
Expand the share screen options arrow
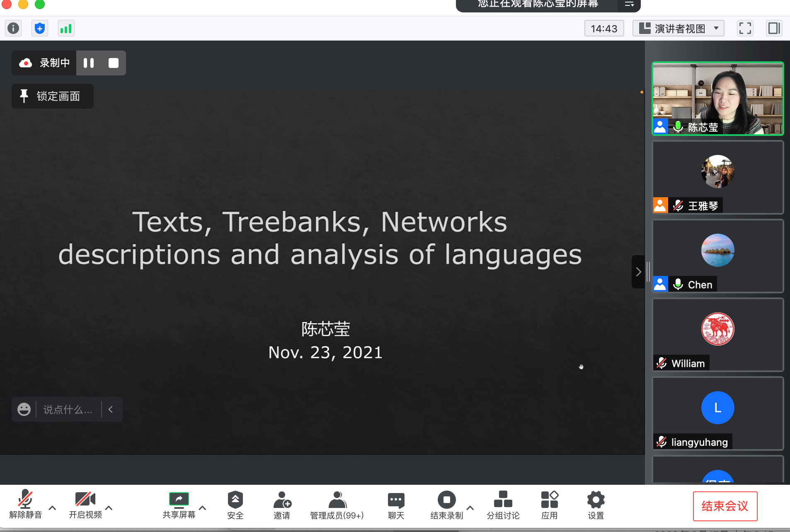pos(203,508)
